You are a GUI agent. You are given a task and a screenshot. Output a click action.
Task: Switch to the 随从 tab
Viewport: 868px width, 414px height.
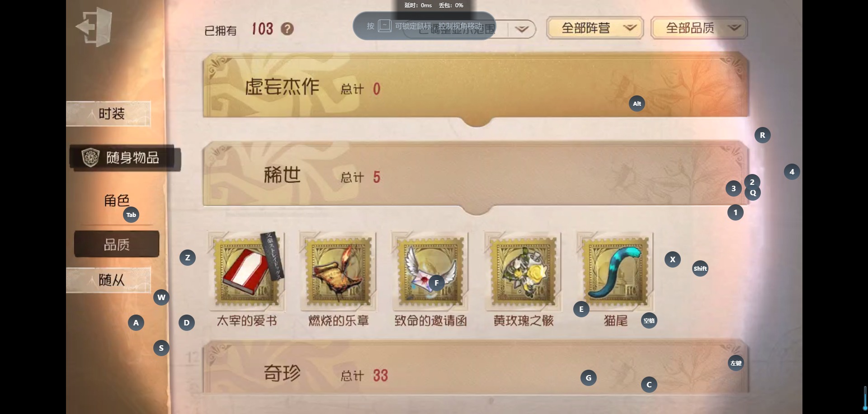click(x=108, y=280)
